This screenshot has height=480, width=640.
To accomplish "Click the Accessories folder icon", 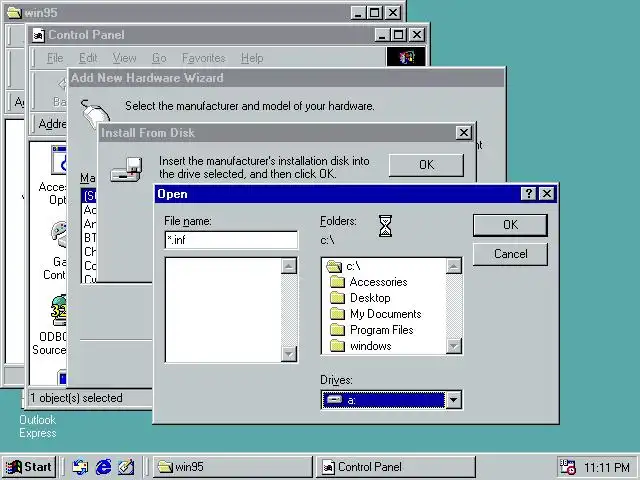I will [337, 282].
